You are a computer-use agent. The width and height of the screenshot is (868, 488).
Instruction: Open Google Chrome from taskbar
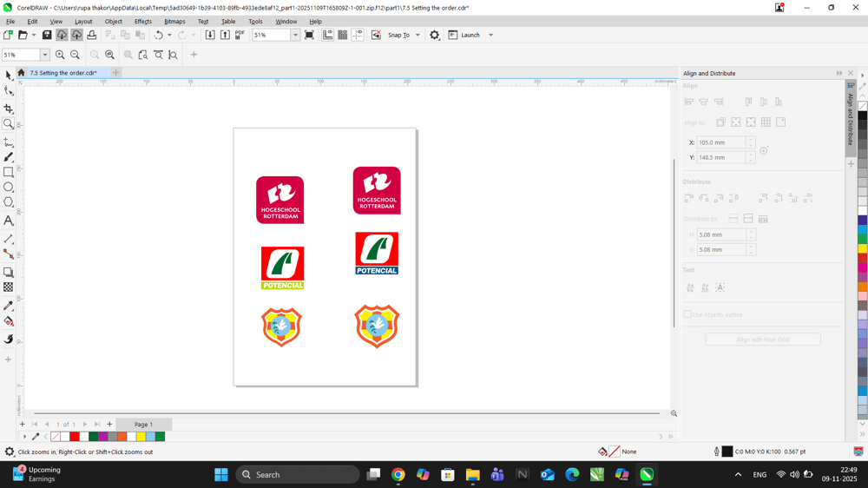398,475
